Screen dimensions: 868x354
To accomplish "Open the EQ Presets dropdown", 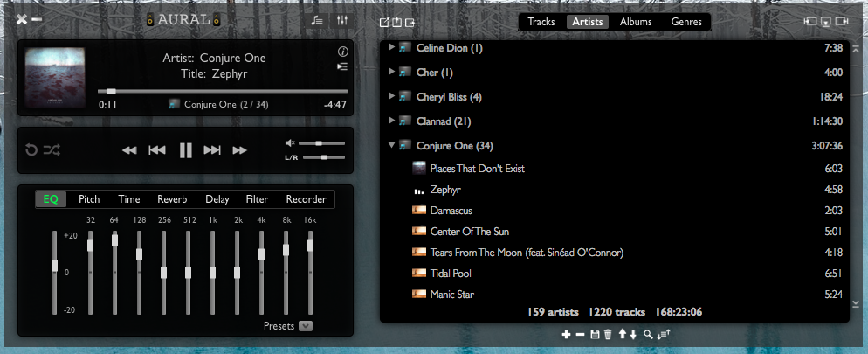I will point(306,326).
